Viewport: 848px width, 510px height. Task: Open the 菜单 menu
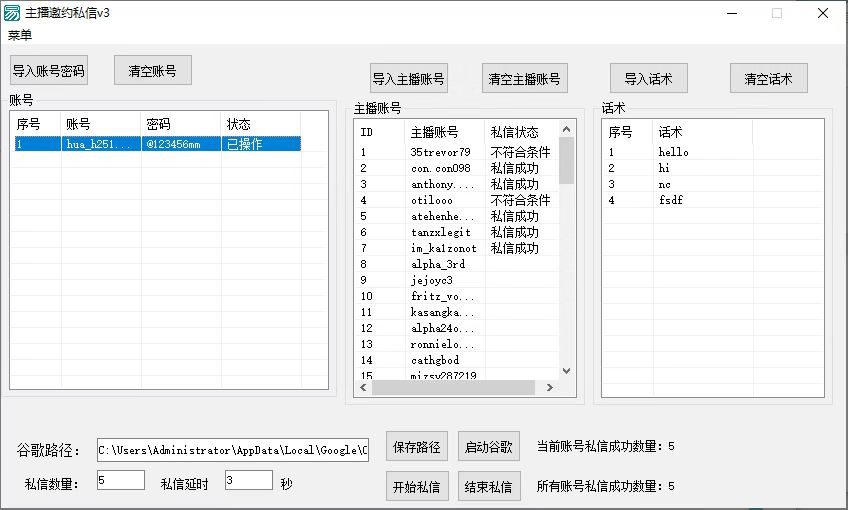[20, 36]
